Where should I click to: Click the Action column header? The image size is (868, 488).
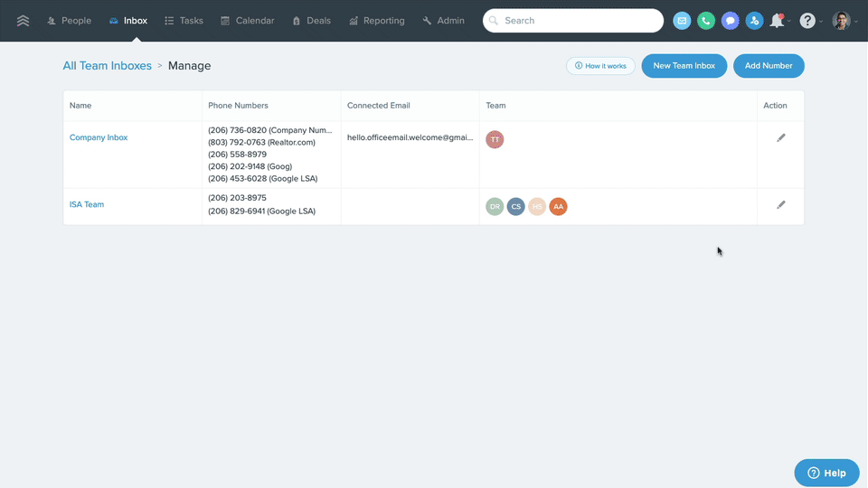pos(775,105)
